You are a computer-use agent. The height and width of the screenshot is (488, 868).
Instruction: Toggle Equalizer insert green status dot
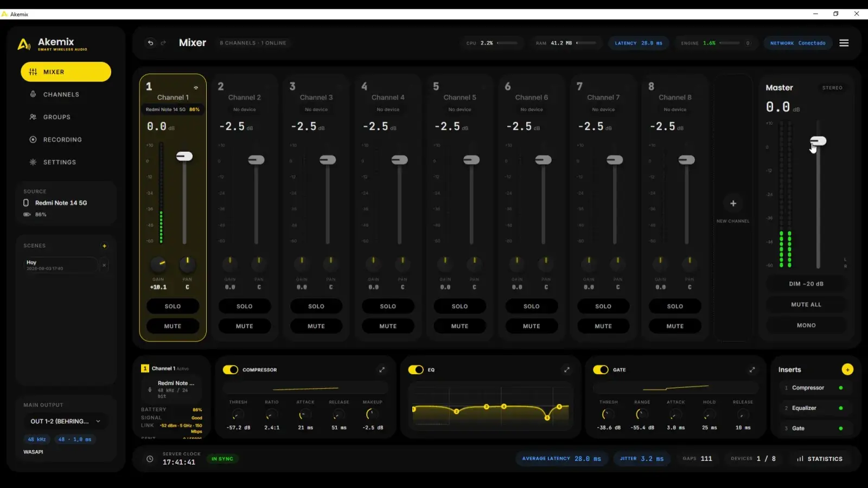[841, 408]
